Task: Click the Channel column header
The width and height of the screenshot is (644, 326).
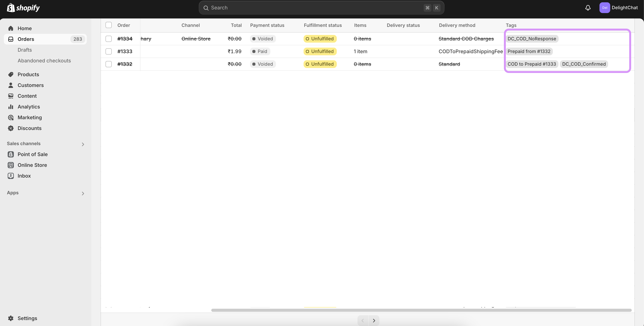Action: [191, 25]
